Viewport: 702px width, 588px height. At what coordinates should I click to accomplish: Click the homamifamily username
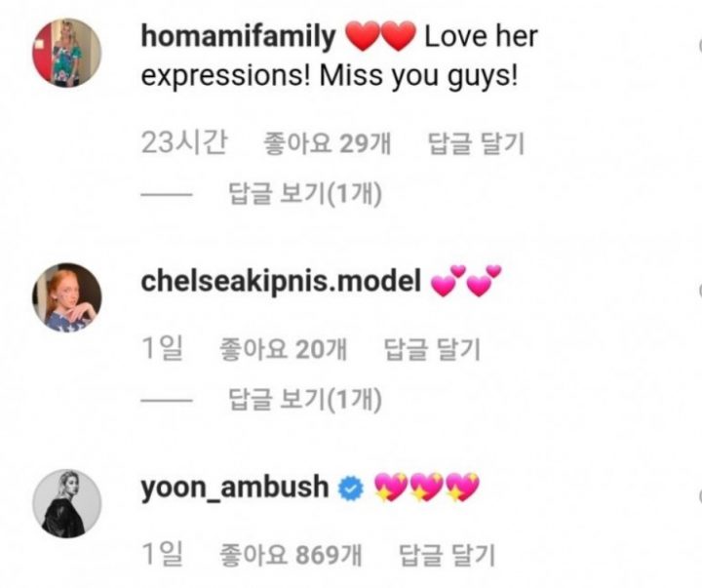(x=238, y=36)
